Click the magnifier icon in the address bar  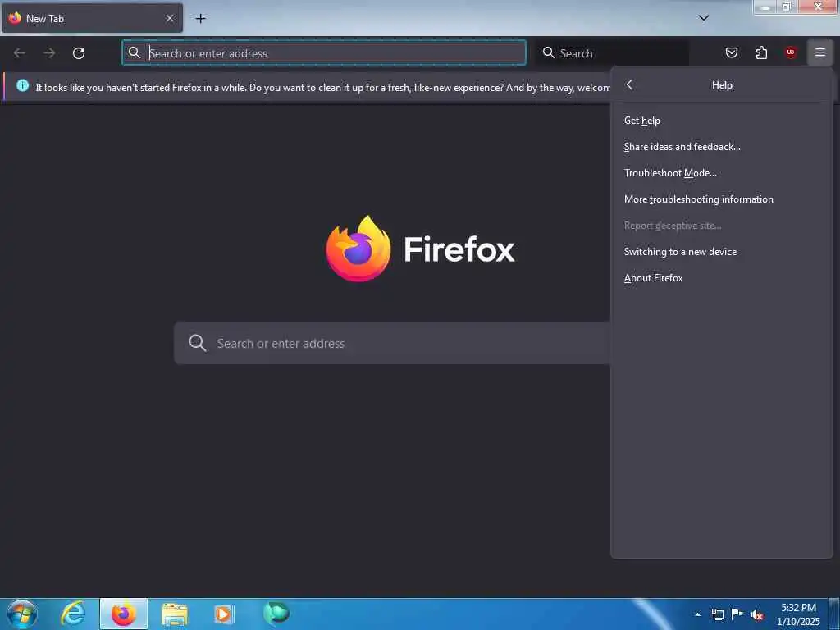coord(135,52)
